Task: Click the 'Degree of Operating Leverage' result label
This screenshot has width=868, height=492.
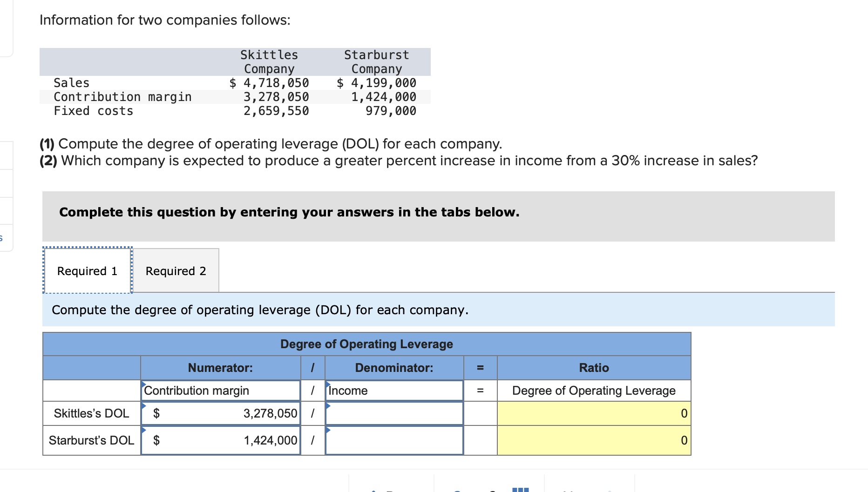Action: (x=594, y=391)
